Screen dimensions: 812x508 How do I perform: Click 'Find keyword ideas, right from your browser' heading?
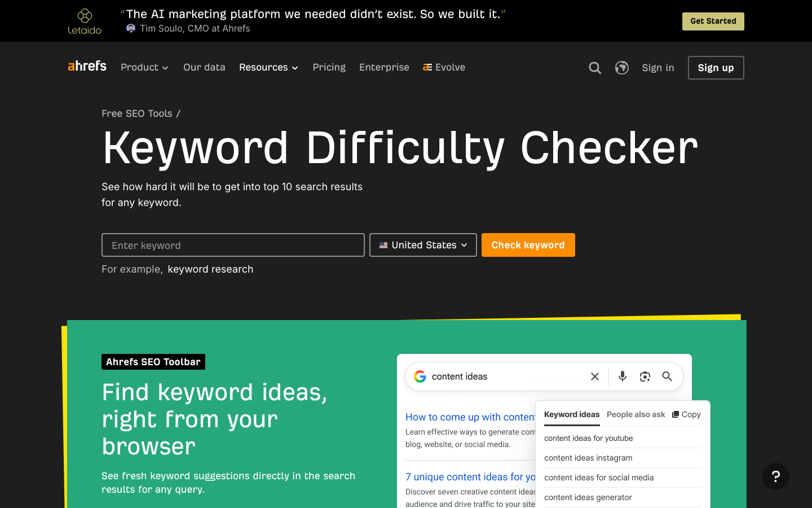[214, 419]
